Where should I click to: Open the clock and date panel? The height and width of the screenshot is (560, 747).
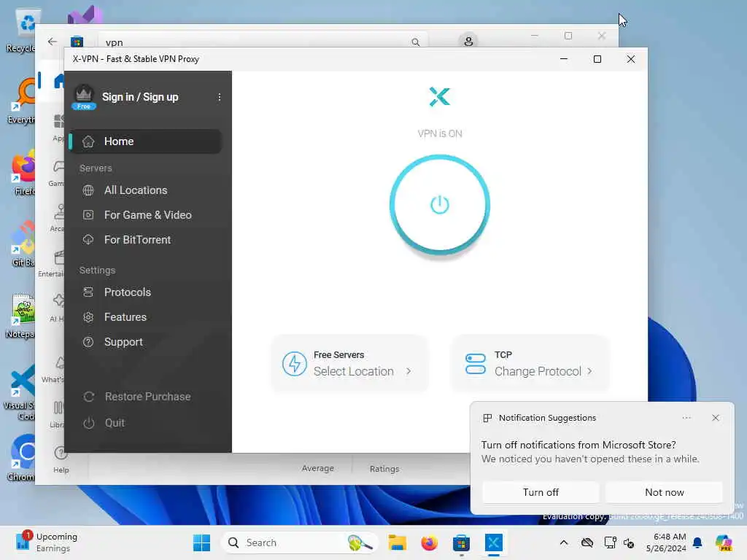666,542
